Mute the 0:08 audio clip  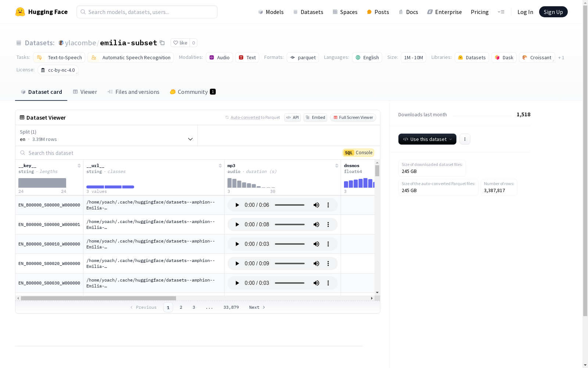[x=316, y=224]
